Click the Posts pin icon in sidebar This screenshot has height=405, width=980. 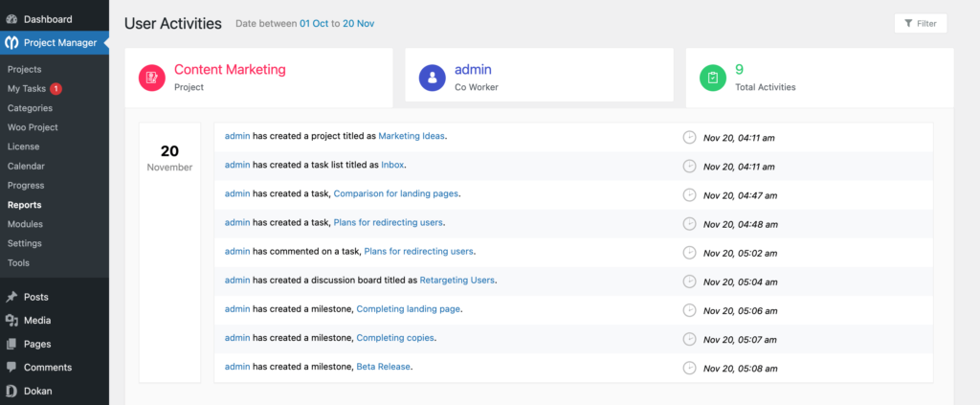click(11, 297)
